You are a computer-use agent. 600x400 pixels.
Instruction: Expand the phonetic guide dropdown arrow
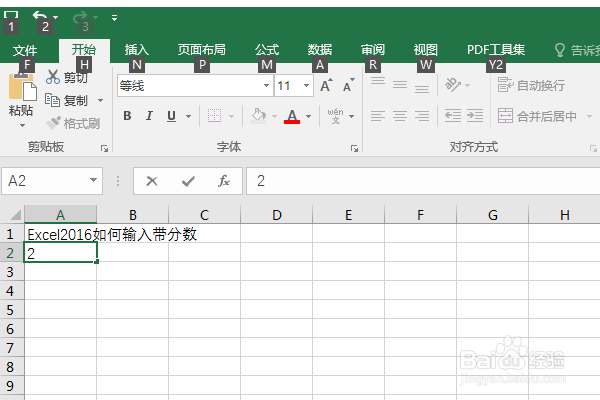[352, 116]
